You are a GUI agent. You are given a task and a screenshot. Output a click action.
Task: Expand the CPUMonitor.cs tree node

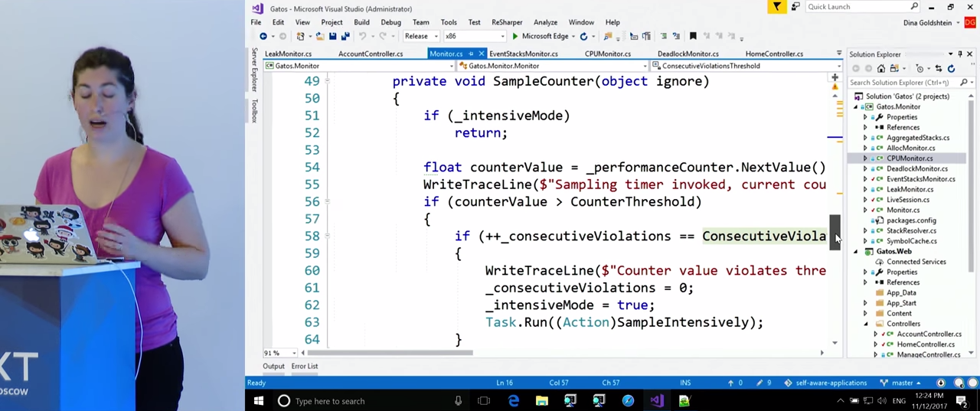coord(865,158)
